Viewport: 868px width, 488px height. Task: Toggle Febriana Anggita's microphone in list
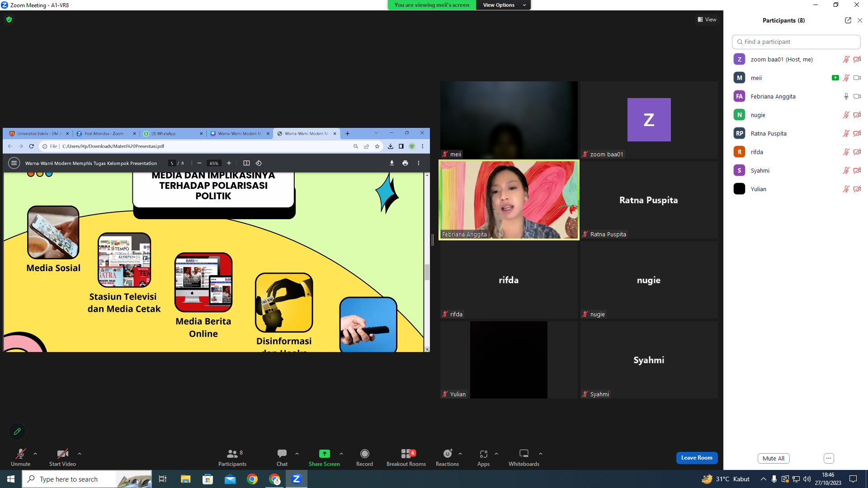tap(846, 96)
